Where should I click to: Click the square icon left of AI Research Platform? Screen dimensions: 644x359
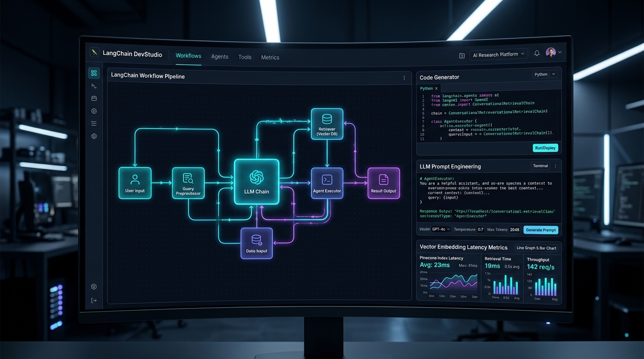point(462,55)
